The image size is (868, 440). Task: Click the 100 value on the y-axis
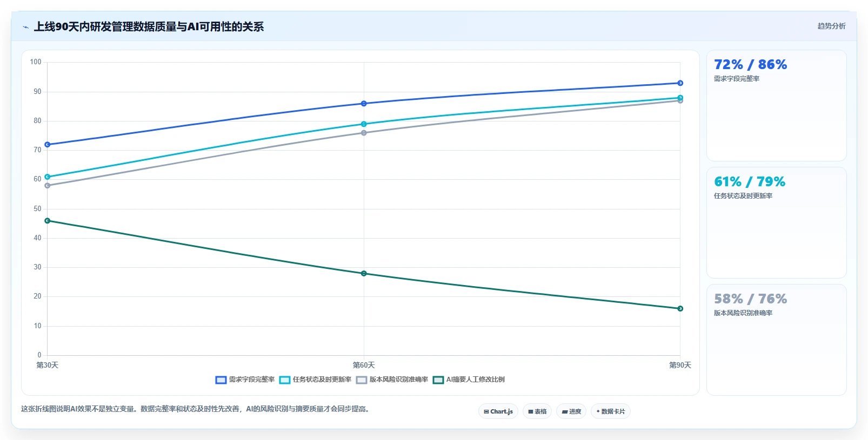click(x=36, y=62)
